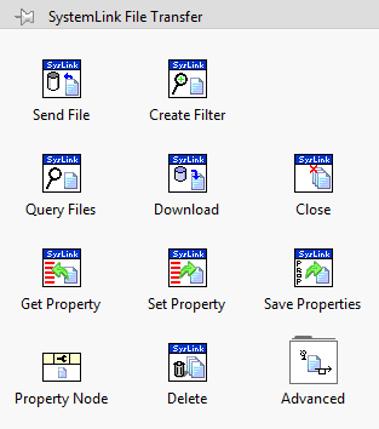Viewport: 379px width, 429px height.
Task: Choose the Download VI icon
Action: (188, 173)
